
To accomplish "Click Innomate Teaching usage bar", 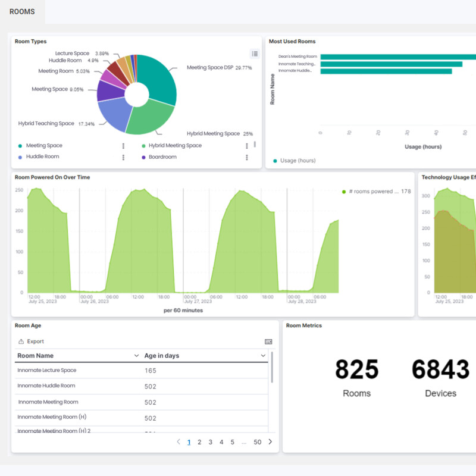I will coord(392,64).
